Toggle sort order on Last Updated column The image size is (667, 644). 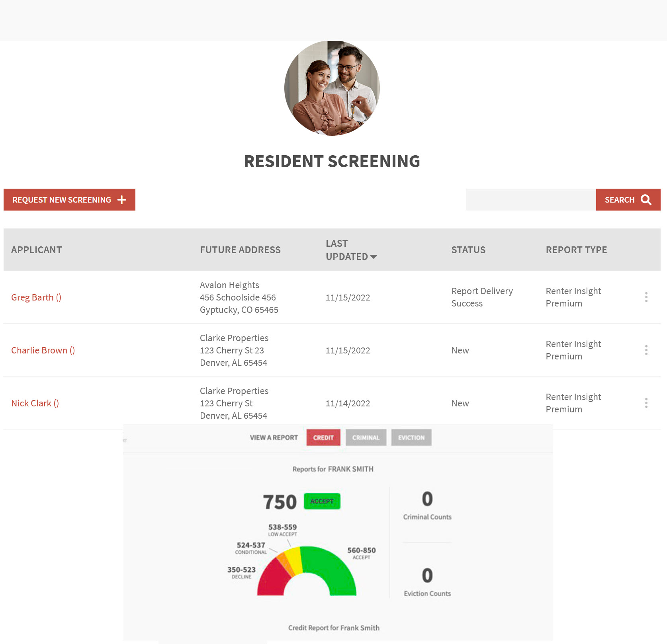[x=374, y=256]
